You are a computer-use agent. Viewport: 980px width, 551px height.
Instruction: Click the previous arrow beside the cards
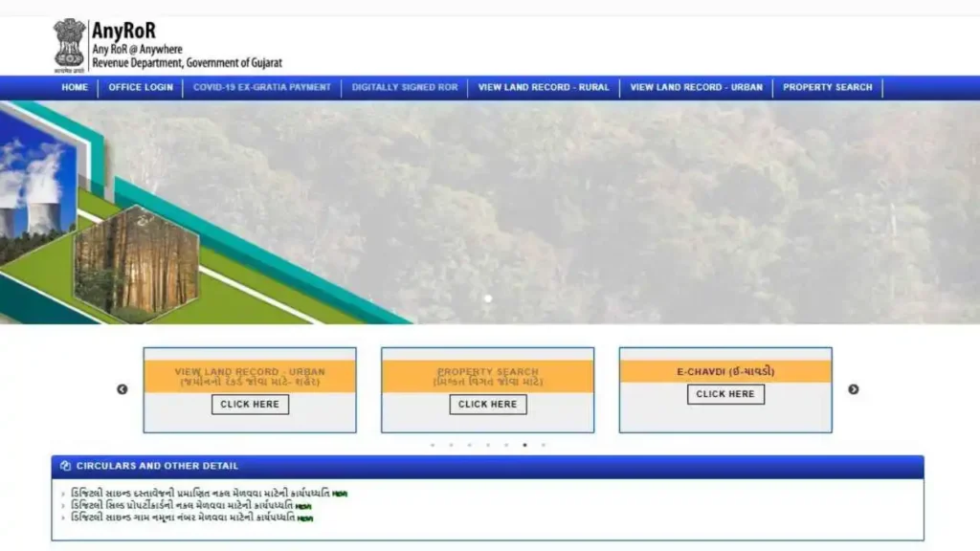click(x=122, y=389)
